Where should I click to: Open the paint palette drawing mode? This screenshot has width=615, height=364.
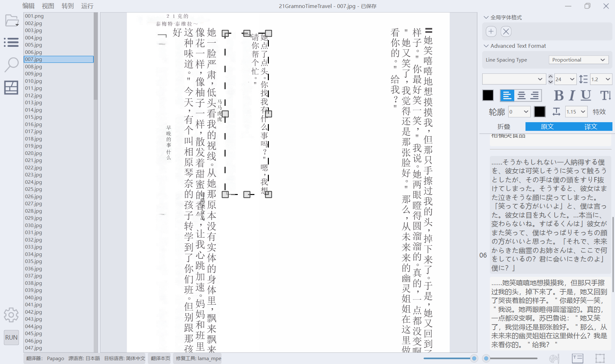(554, 358)
